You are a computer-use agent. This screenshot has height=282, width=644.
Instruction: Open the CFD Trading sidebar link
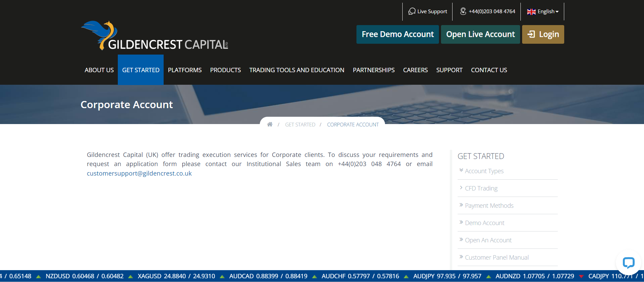481,188
